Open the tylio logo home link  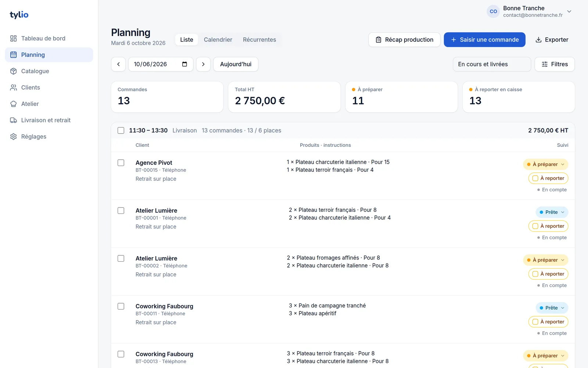click(19, 15)
